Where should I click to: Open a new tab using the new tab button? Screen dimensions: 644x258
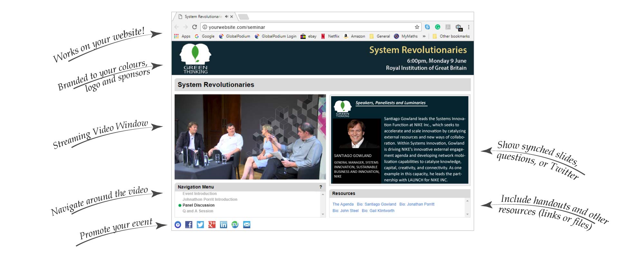pyautogui.click(x=243, y=16)
